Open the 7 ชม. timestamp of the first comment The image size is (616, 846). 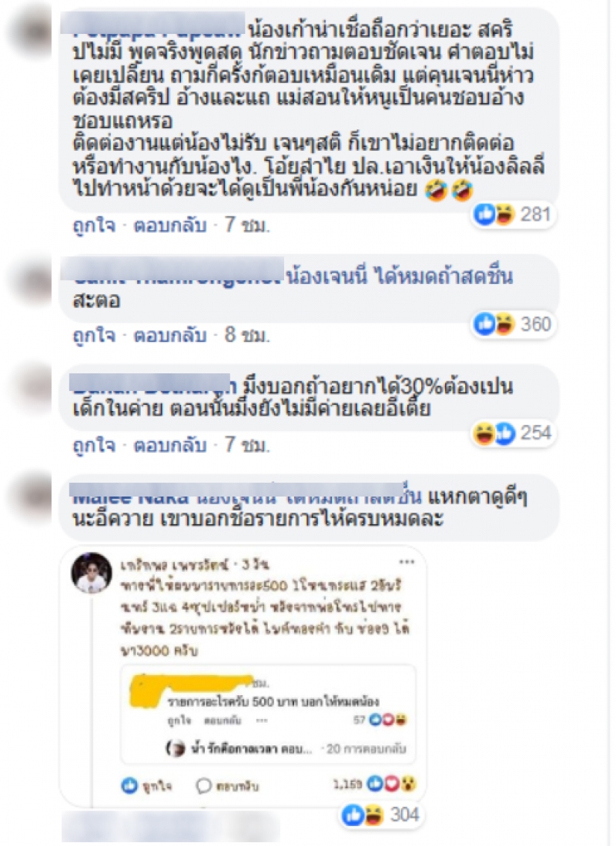coord(247,225)
